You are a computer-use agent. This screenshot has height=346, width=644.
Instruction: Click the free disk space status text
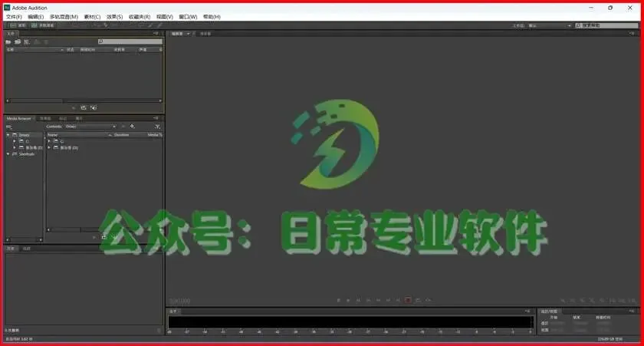tap(610, 339)
